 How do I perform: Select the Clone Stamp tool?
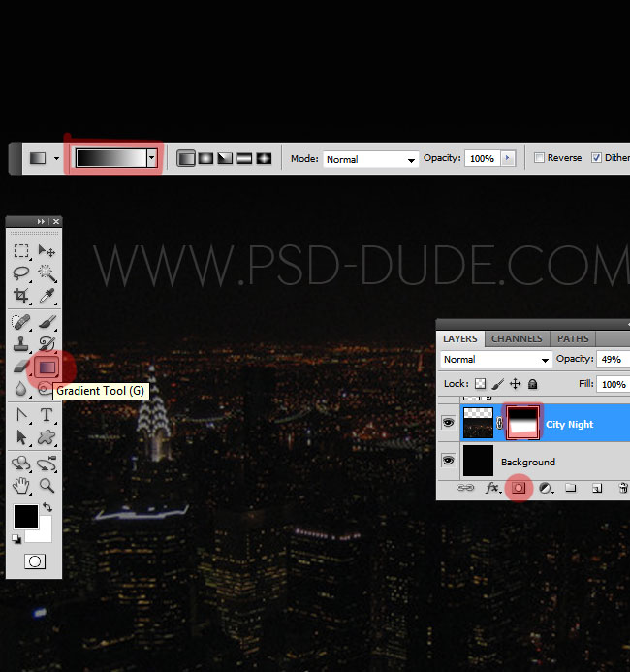click(21, 344)
